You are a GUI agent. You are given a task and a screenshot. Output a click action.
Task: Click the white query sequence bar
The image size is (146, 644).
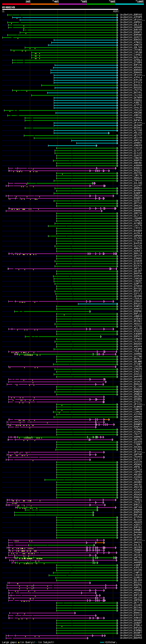click(60, 10)
